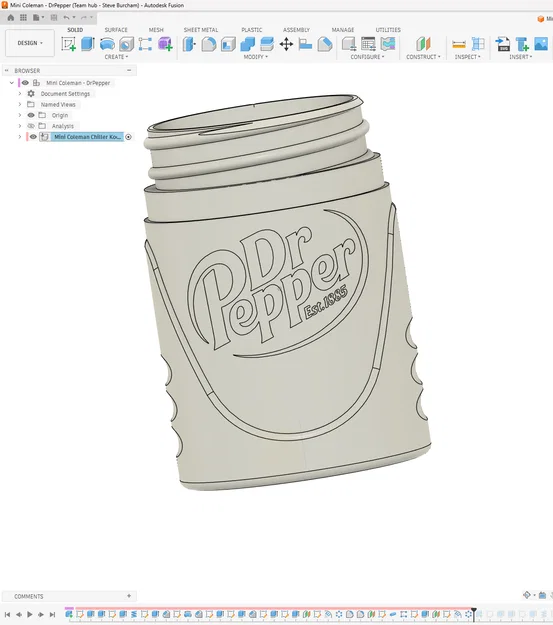Switch to the MANAGE tab
Screen dimensions: 553x625
click(343, 30)
